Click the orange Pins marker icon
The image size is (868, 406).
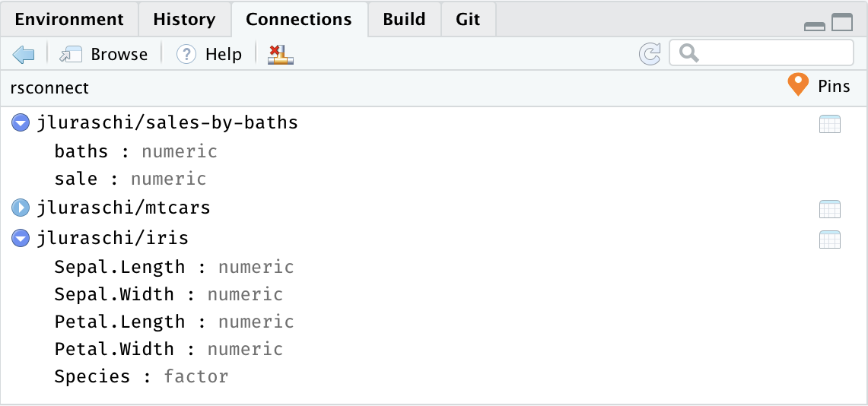(x=797, y=85)
